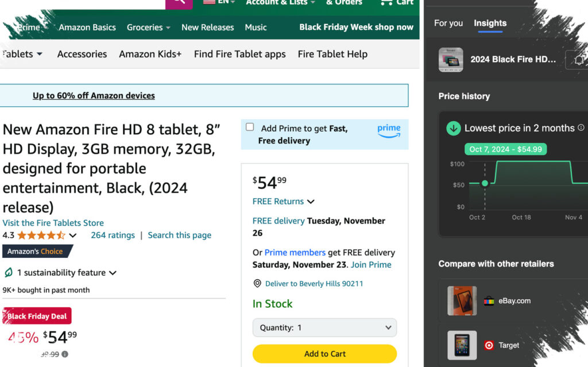Viewport: 588px width, 367px height.
Task: Click the info icon next to Lowest price
Action: [581, 128]
